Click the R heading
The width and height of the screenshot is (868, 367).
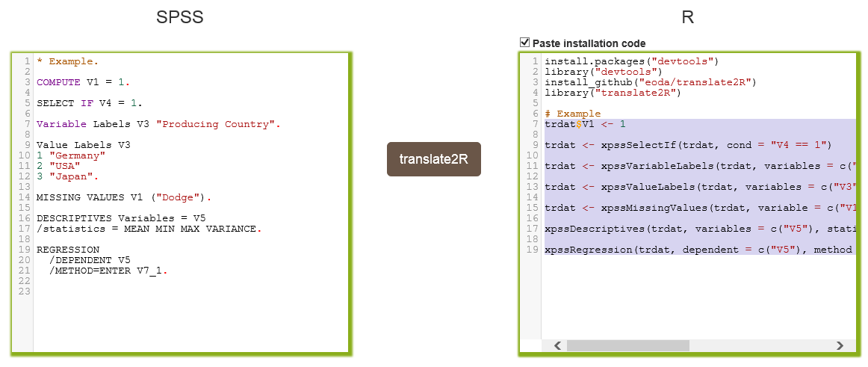[687, 17]
